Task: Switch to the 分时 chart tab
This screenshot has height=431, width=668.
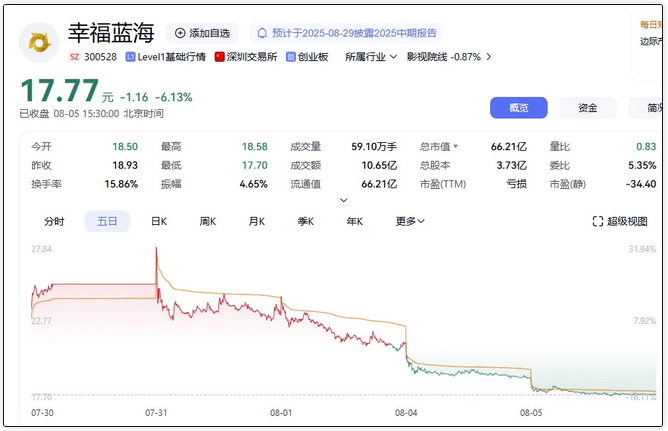Action: click(x=54, y=221)
